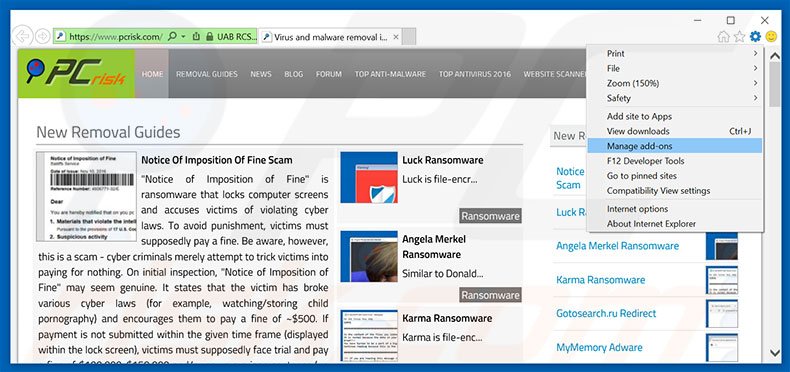
Task: Click the gear Tools icon
Action: coord(755,36)
